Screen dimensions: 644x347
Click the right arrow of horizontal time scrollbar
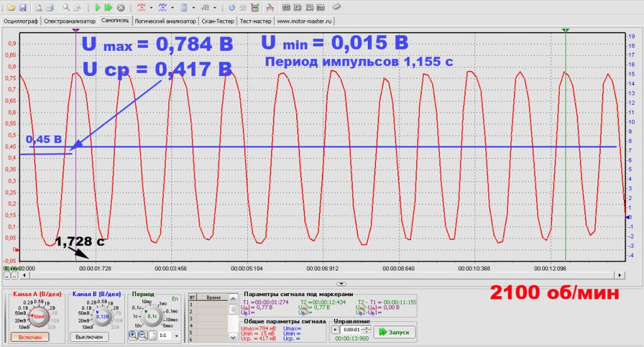tap(620, 275)
